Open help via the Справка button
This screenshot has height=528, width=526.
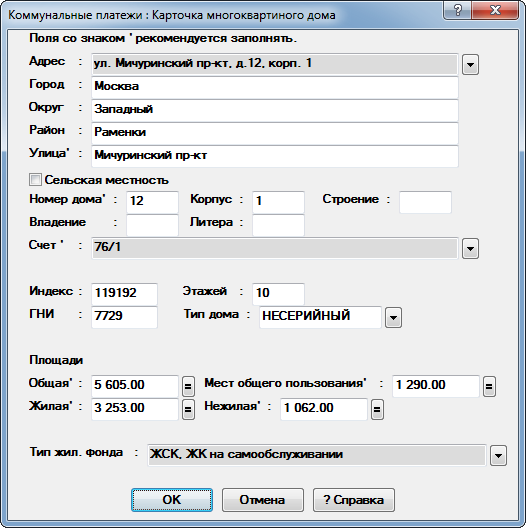tap(354, 500)
